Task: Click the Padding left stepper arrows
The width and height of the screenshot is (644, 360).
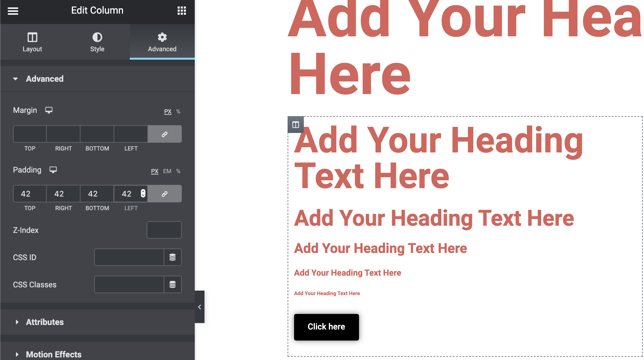Action: click(143, 194)
